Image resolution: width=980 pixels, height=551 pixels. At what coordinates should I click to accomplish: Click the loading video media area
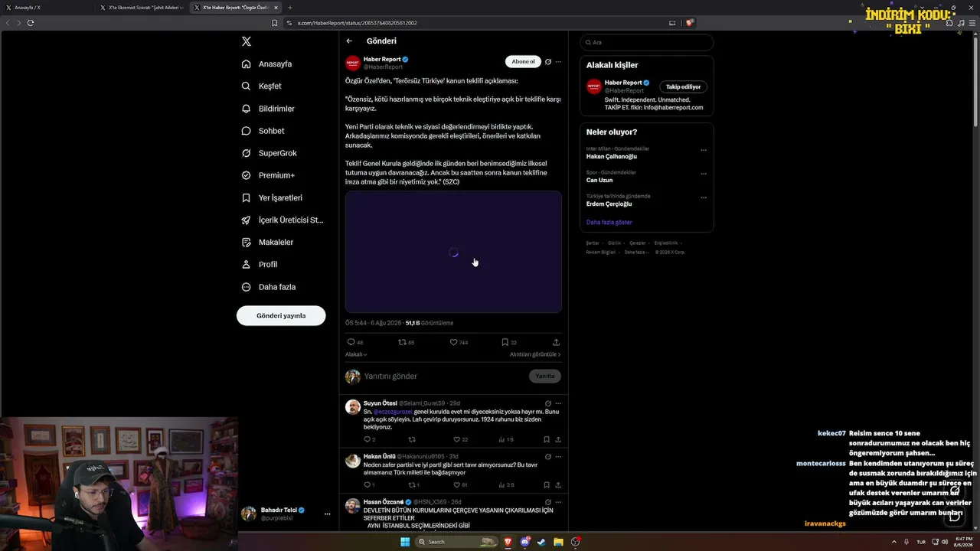(x=453, y=252)
